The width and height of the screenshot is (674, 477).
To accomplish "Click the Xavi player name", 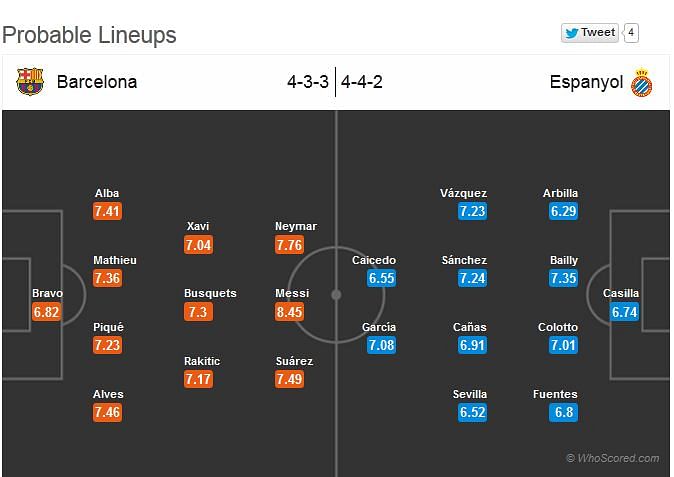I will click(x=198, y=226).
